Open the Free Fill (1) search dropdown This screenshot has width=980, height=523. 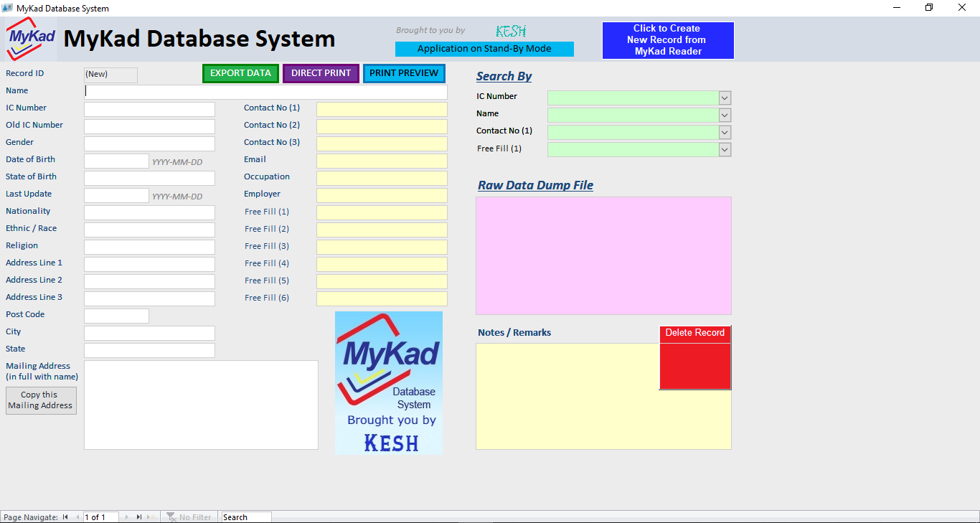[x=725, y=150]
